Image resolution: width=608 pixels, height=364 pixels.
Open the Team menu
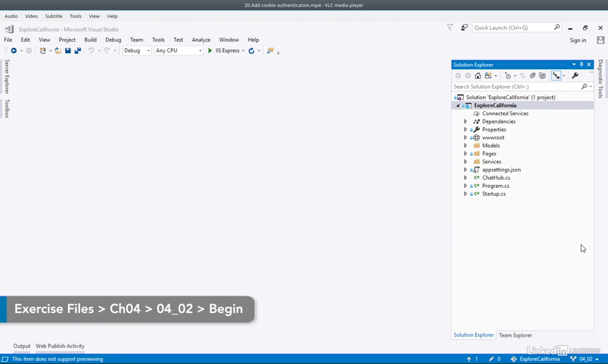(136, 39)
